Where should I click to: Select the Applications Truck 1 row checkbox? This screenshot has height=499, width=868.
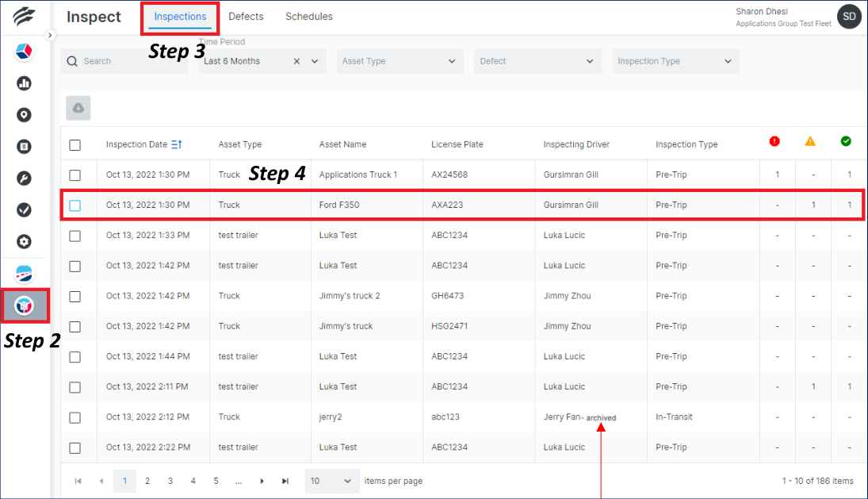[x=76, y=174]
